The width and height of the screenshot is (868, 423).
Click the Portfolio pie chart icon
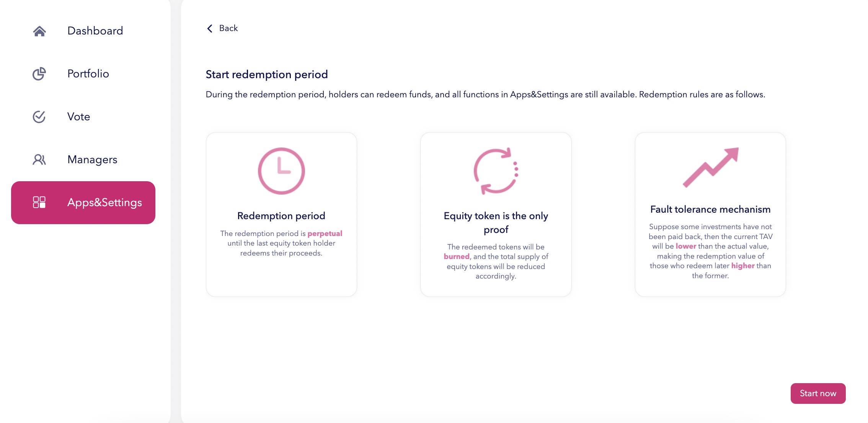point(39,74)
